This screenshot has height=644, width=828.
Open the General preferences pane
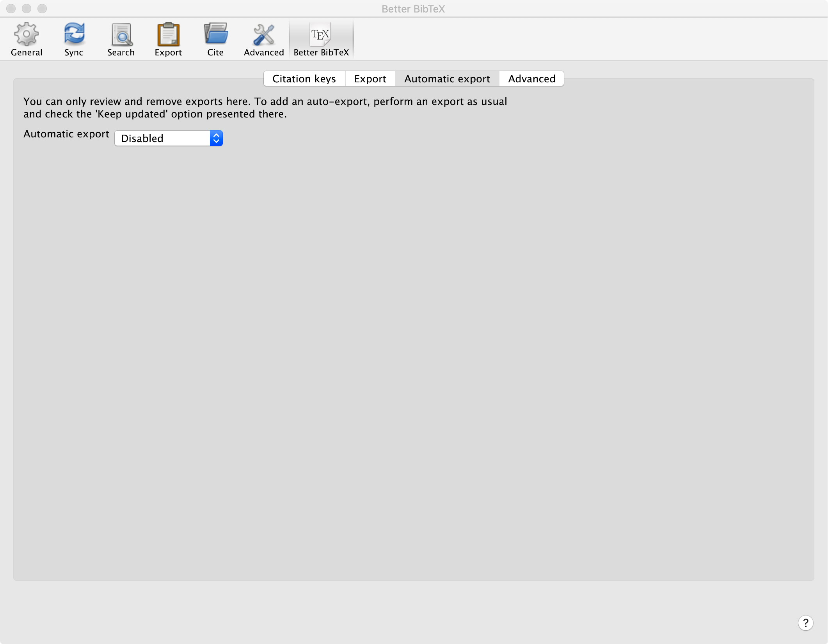pos(27,39)
